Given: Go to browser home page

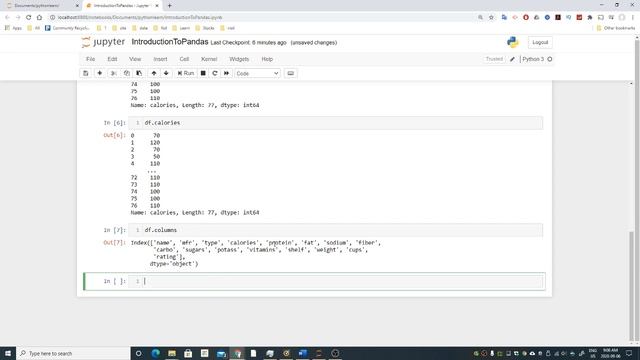Looking at the screenshot, I should (x=39, y=17).
